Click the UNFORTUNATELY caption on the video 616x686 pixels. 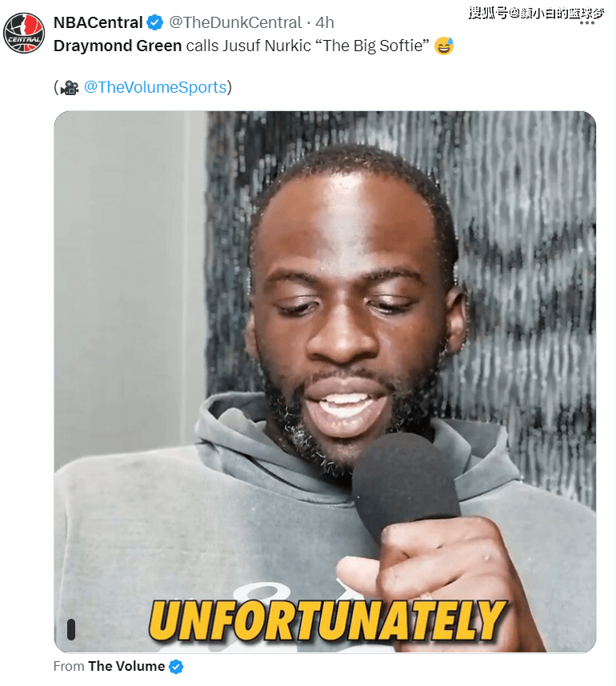pos(327,620)
